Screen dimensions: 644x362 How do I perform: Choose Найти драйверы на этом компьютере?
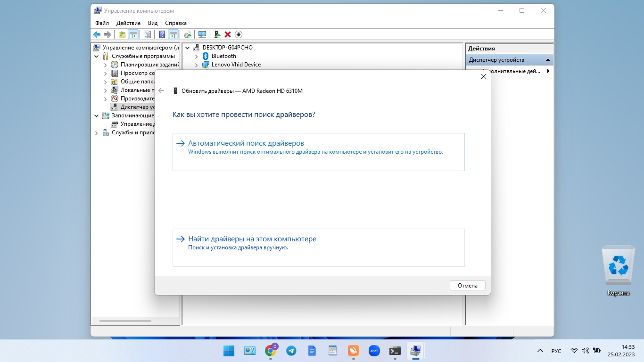(319, 247)
